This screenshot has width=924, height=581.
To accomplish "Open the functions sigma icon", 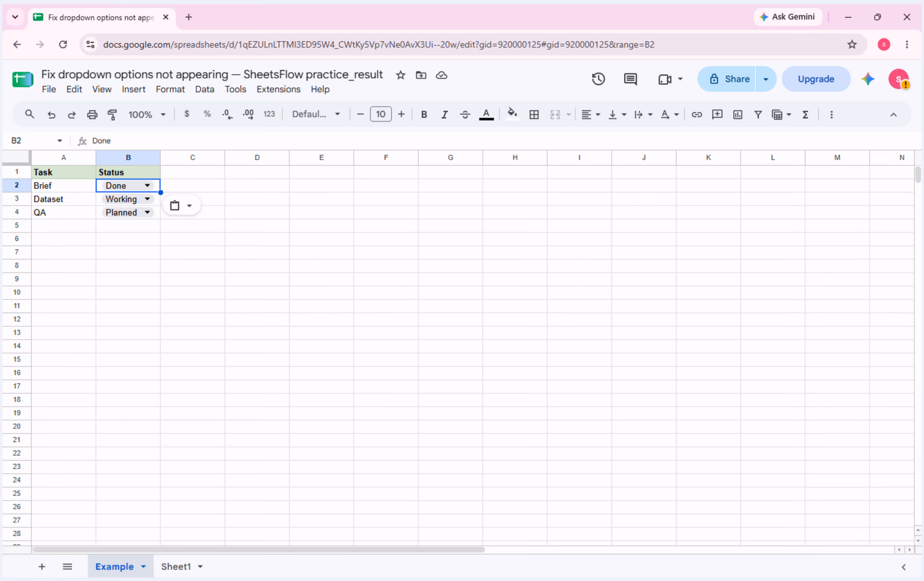I will tap(805, 114).
